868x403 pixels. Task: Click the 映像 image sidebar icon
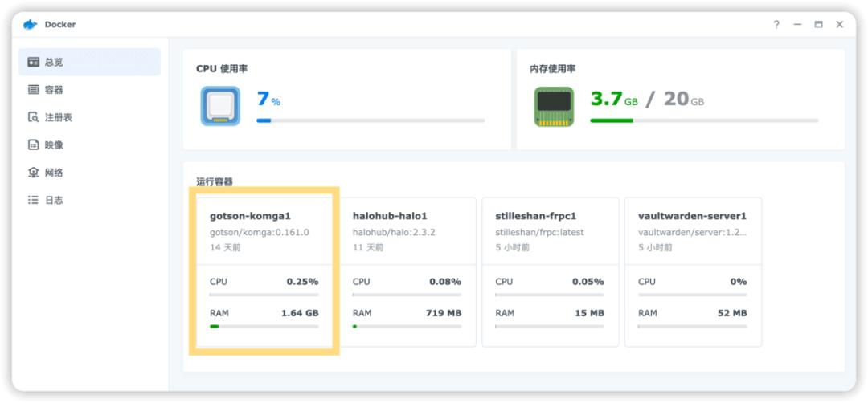tap(34, 145)
